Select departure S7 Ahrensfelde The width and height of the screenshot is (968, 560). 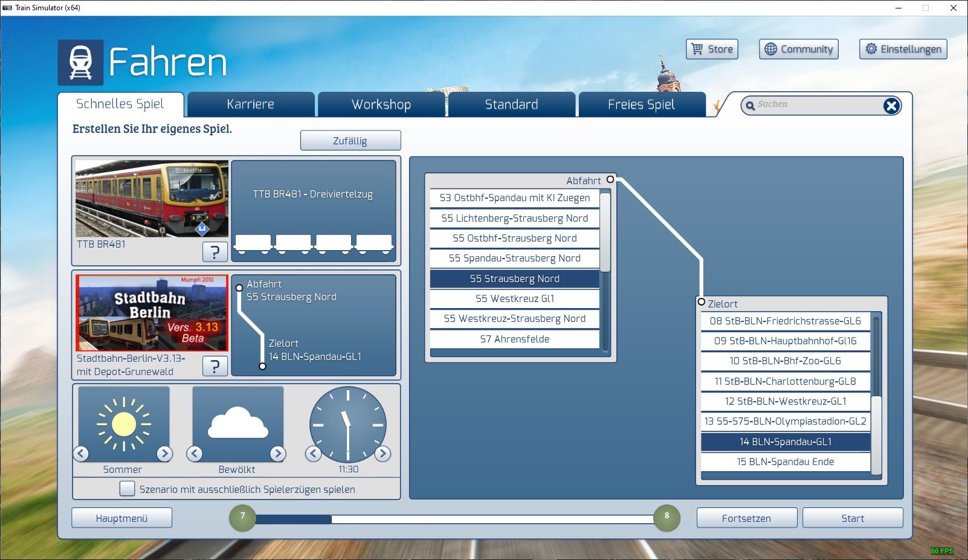click(x=515, y=339)
